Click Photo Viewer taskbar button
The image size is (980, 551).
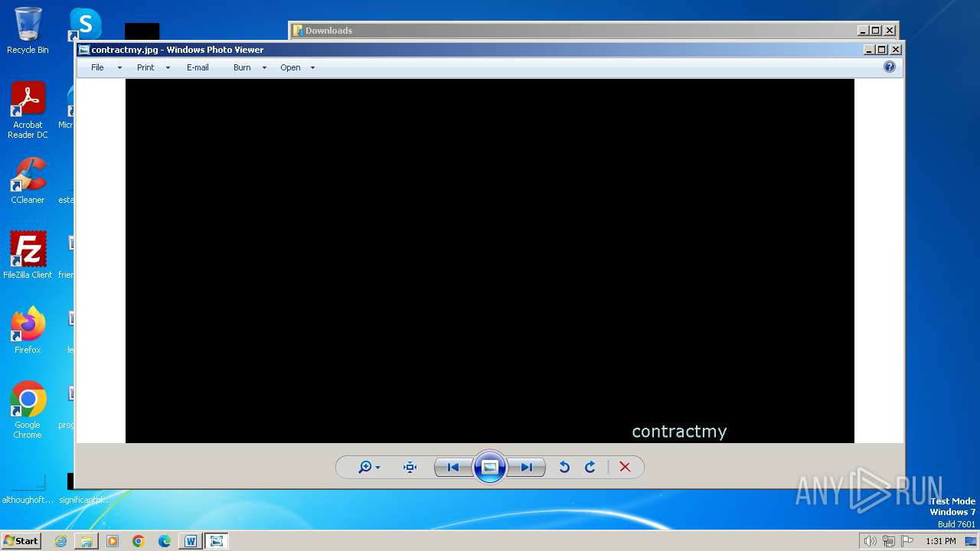217,541
